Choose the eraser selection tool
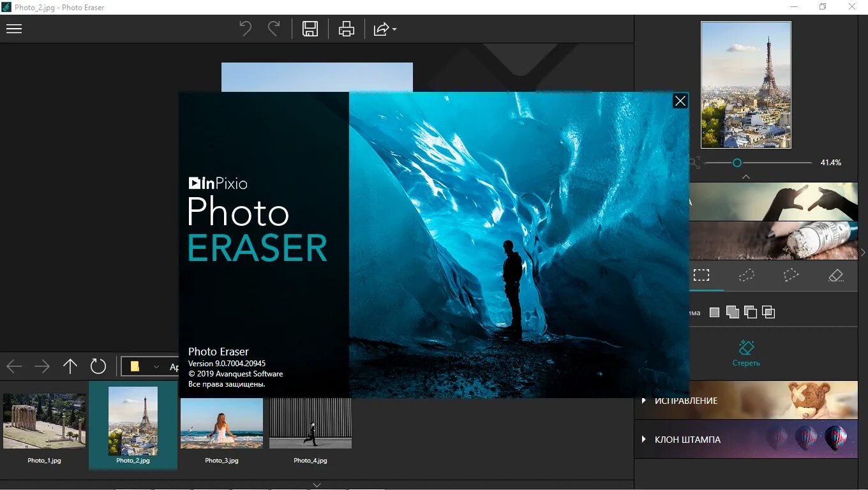Image resolution: width=868 pixels, height=490 pixels. click(x=835, y=275)
